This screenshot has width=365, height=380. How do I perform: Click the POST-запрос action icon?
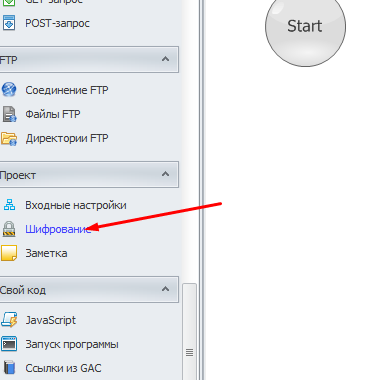click(x=8, y=23)
